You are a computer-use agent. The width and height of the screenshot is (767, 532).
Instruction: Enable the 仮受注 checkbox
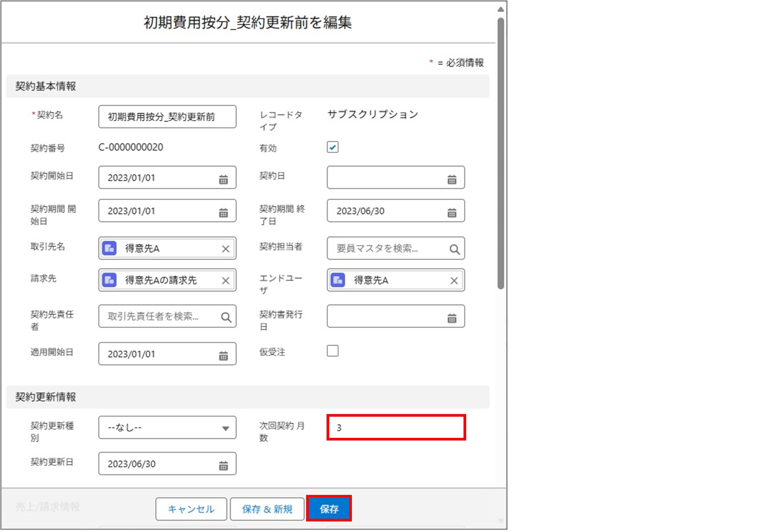pos(333,351)
